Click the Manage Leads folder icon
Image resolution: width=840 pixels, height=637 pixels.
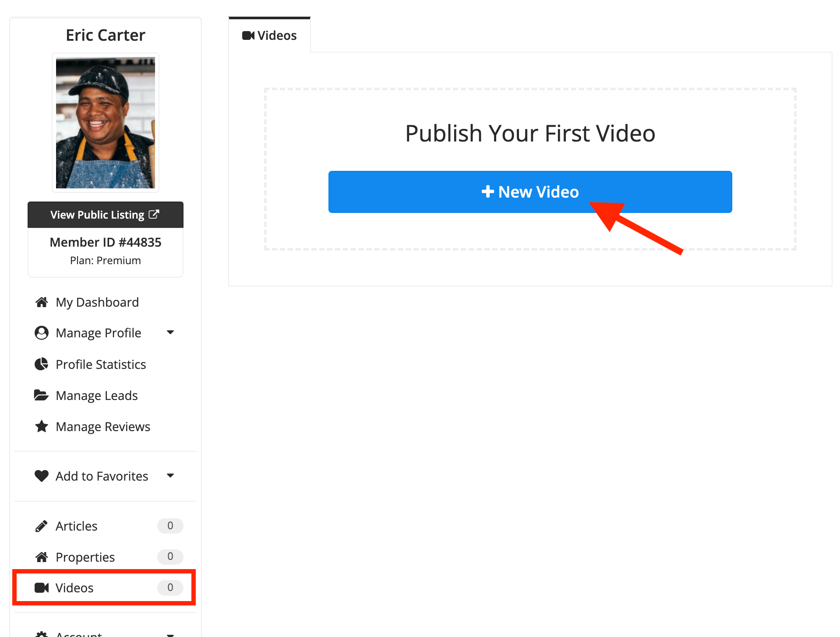tap(42, 395)
